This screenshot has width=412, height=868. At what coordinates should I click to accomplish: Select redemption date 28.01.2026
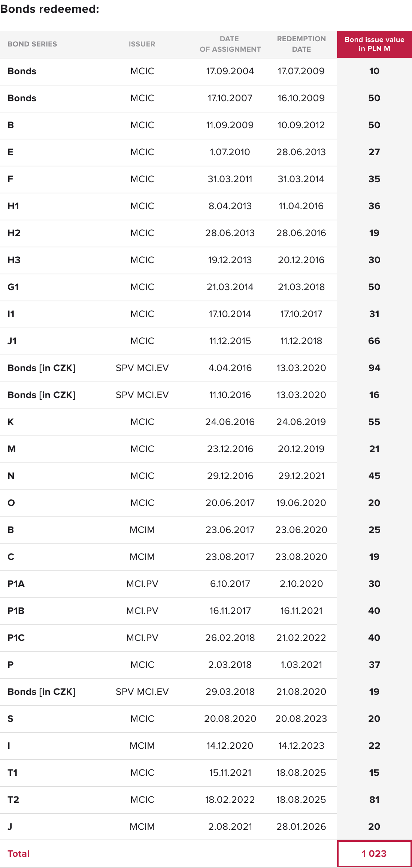(301, 827)
